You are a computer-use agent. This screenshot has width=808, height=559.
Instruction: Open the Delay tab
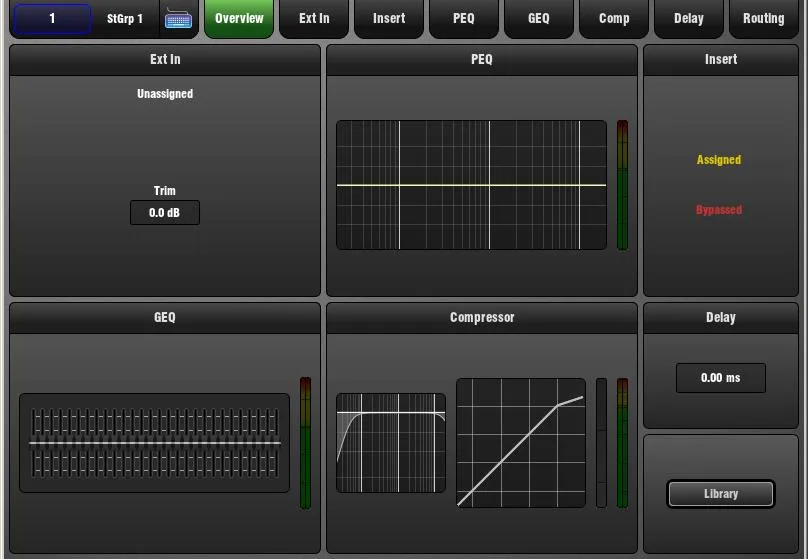point(688,19)
